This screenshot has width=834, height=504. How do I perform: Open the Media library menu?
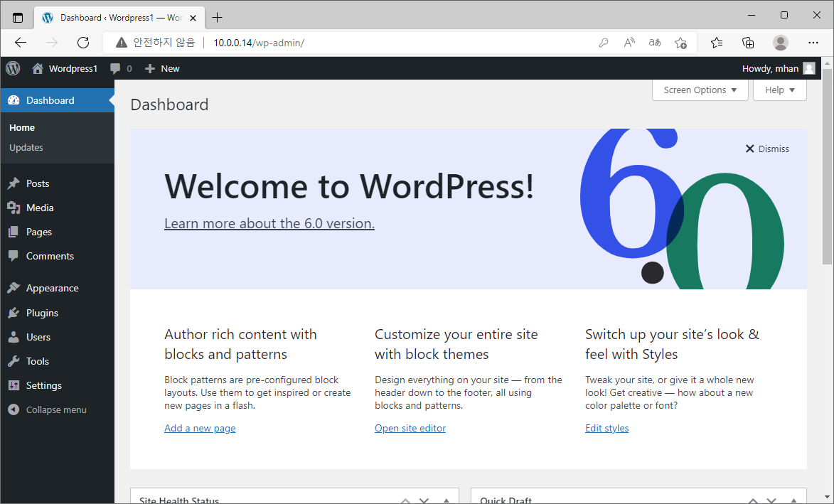coord(58,208)
